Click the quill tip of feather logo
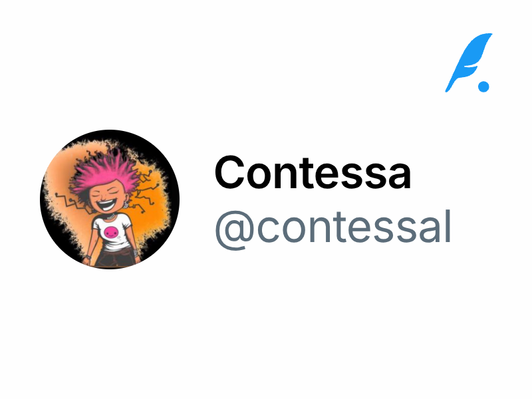 coord(448,88)
